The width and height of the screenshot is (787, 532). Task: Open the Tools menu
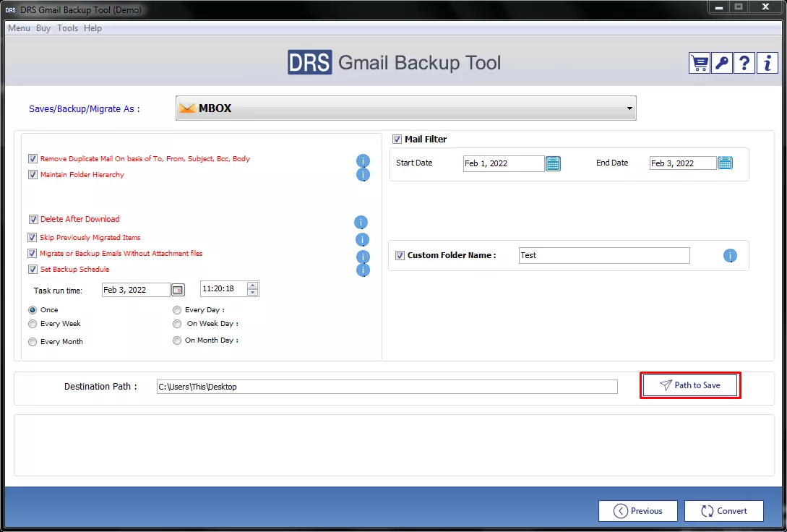coord(67,28)
